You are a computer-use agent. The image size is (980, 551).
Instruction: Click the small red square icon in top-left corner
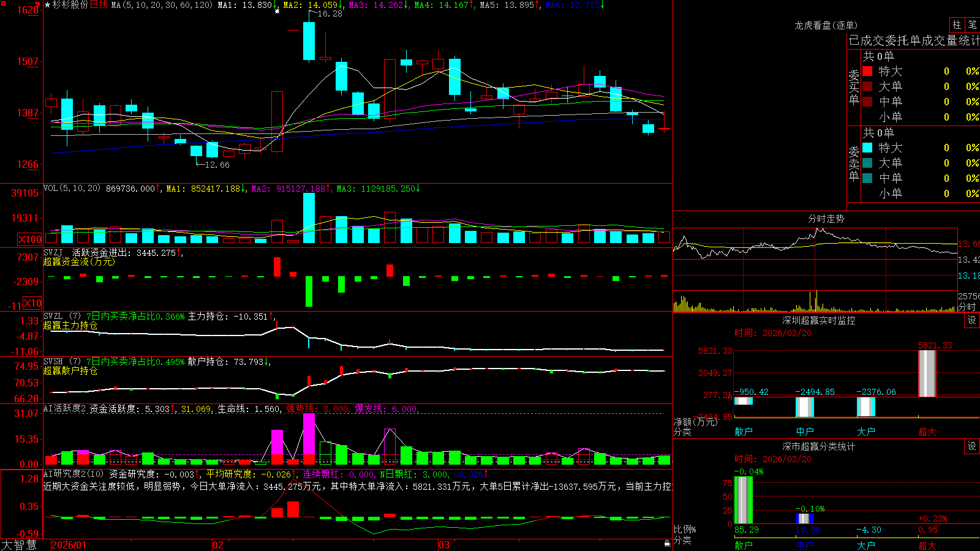pos(2,2)
